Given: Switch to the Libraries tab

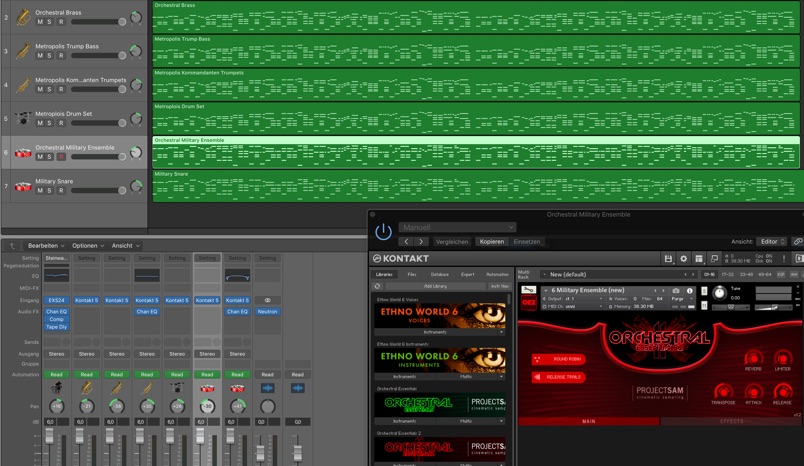Looking at the screenshot, I should (x=384, y=274).
